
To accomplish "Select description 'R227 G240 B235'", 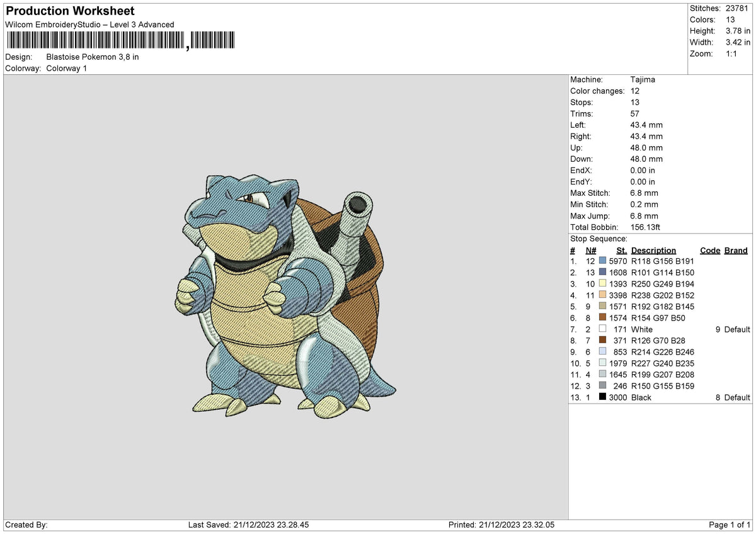I will (663, 363).
